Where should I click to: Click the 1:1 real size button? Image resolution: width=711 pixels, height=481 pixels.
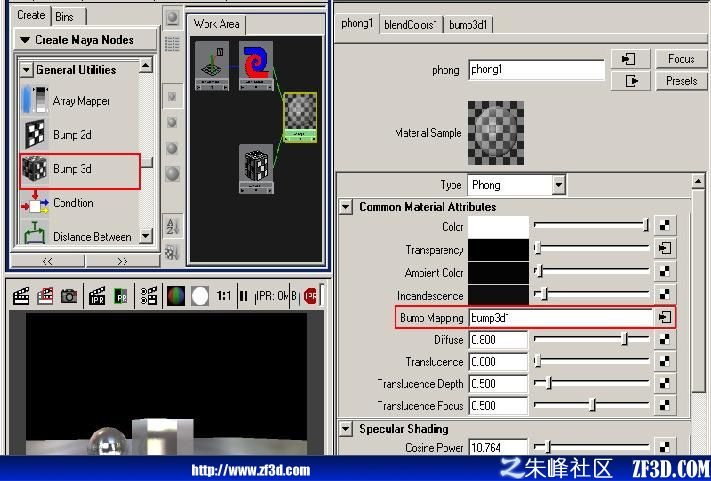pyautogui.click(x=224, y=296)
